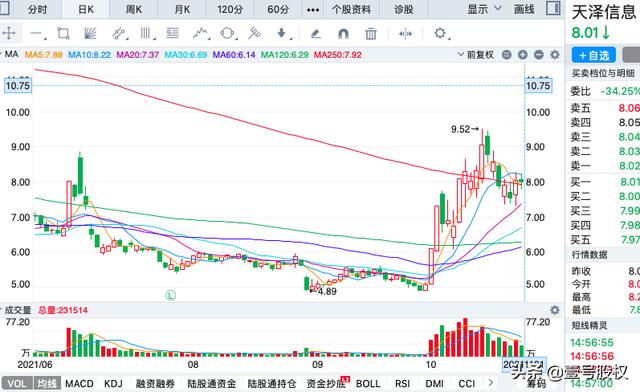Image resolution: width=640 pixels, height=392 pixels.
Task: Show more indicators with right chevron
Action: 491,383
